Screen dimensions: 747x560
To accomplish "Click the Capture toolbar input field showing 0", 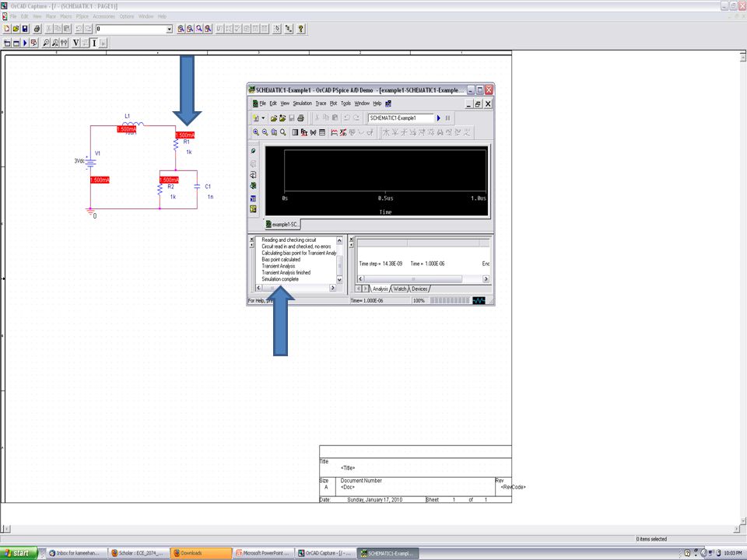I will coord(131,30).
